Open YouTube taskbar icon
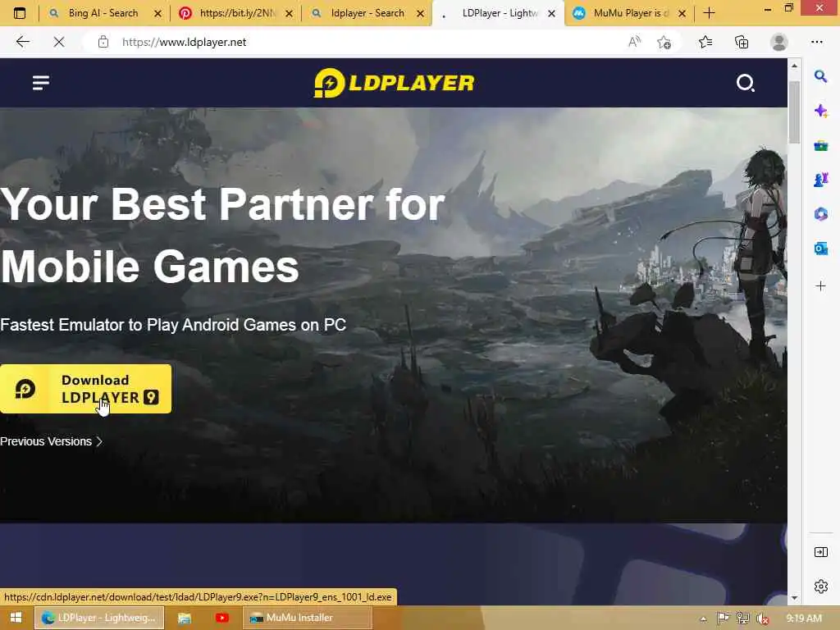 pyautogui.click(x=221, y=619)
